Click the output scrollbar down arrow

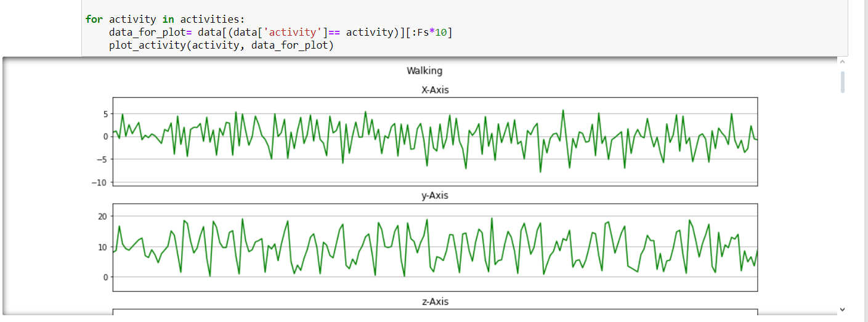(843, 309)
